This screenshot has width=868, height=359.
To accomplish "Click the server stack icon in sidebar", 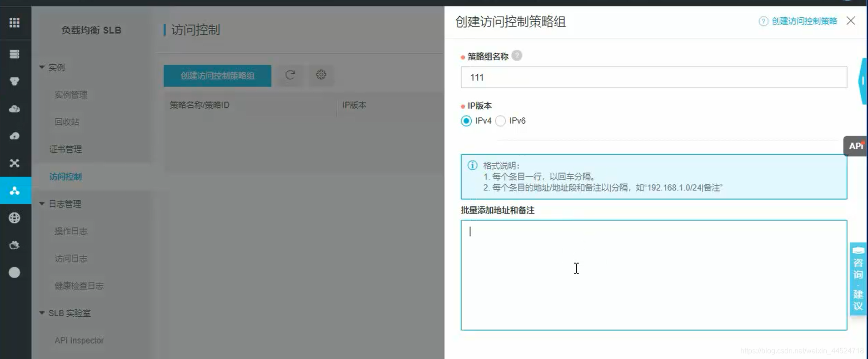I will tap(15, 54).
